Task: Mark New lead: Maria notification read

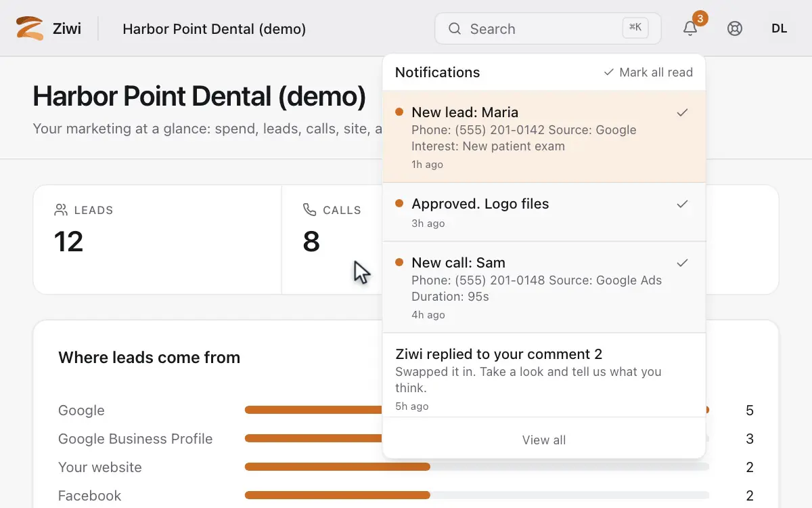Action: (x=683, y=112)
